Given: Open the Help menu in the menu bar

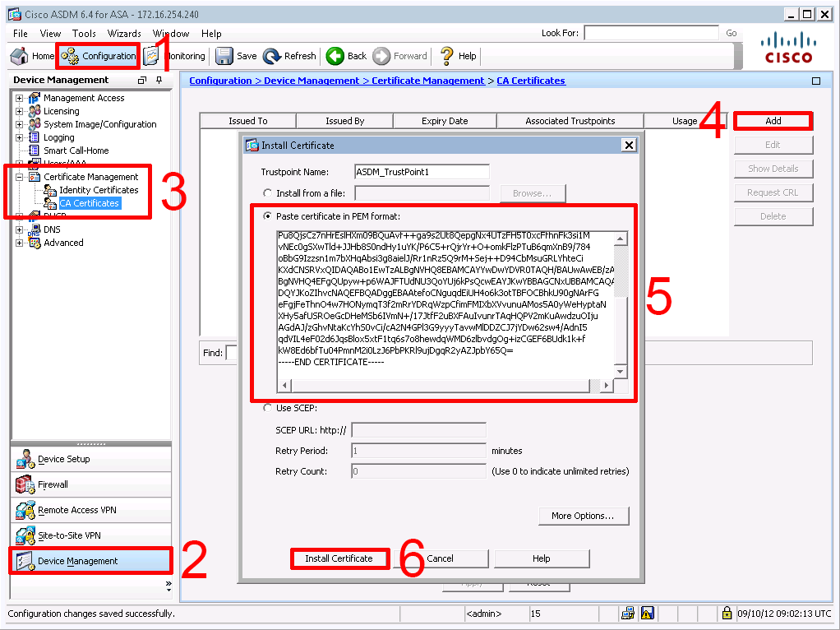Looking at the screenshot, I should [211, 33].
